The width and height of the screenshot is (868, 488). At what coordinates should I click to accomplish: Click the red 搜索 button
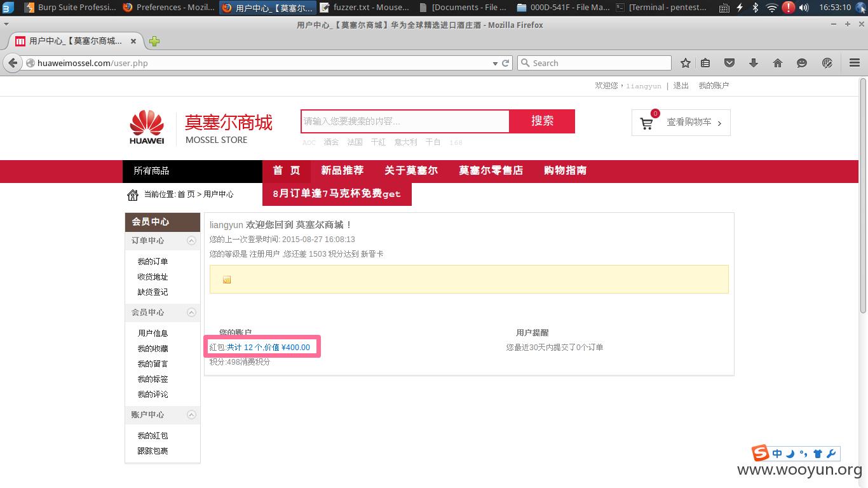pos(543,121)
